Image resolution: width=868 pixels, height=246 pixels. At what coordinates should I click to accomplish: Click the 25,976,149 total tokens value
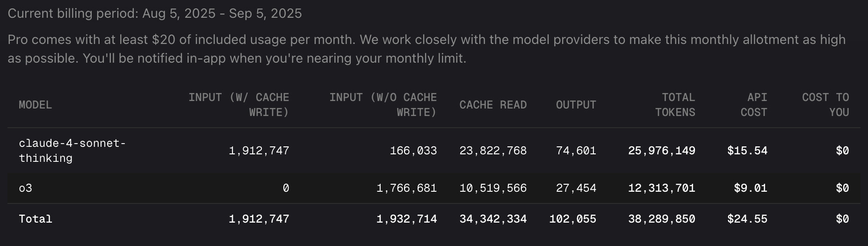pyautogui.click(x=662, y=151)
